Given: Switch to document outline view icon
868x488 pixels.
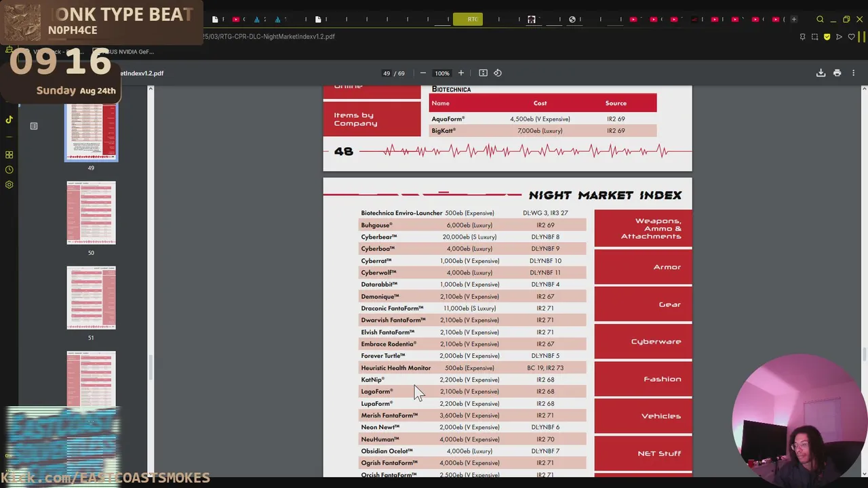Looking at the screenshot, I should coord(34,126).
